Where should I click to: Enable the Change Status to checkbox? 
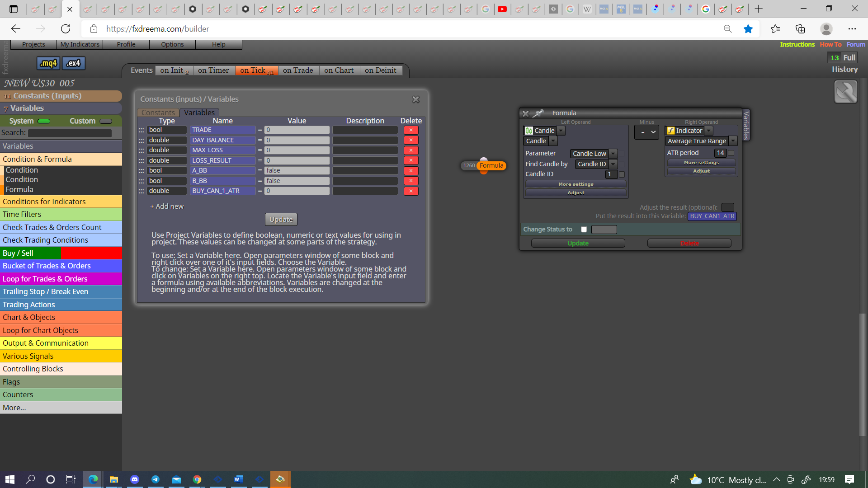tap(584, 230)
